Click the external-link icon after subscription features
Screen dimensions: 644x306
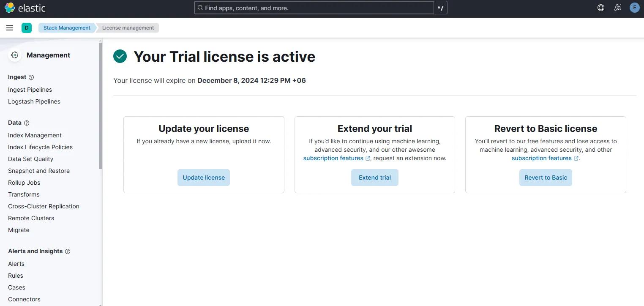(368, 158)
